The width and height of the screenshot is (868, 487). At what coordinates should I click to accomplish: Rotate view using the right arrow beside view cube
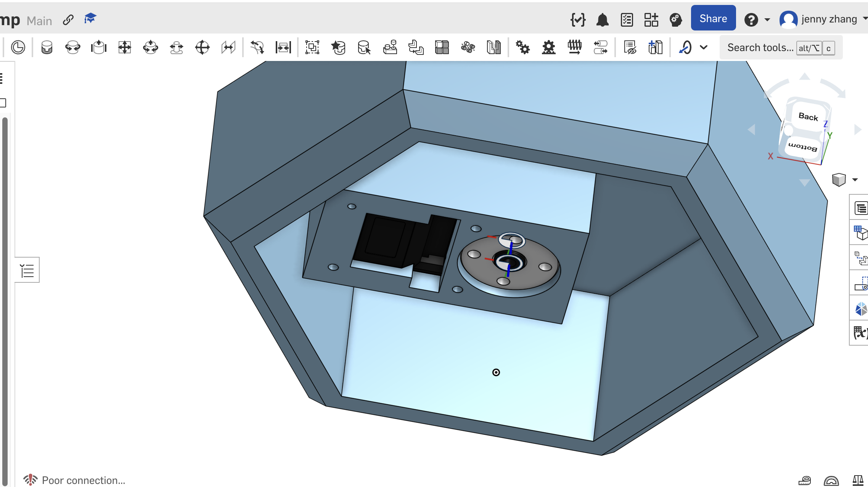tap(858, 130)
